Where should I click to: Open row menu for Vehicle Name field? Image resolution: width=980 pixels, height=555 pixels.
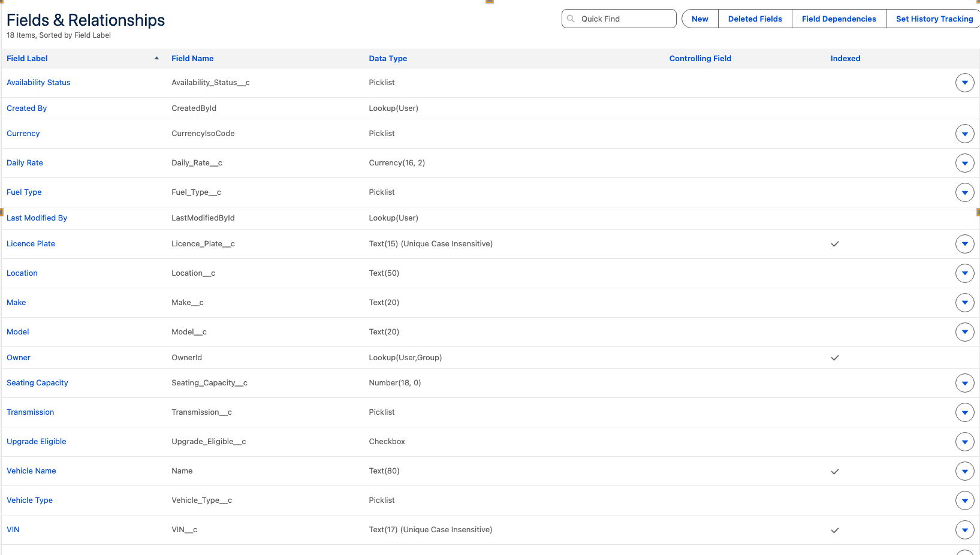[964, 471]
